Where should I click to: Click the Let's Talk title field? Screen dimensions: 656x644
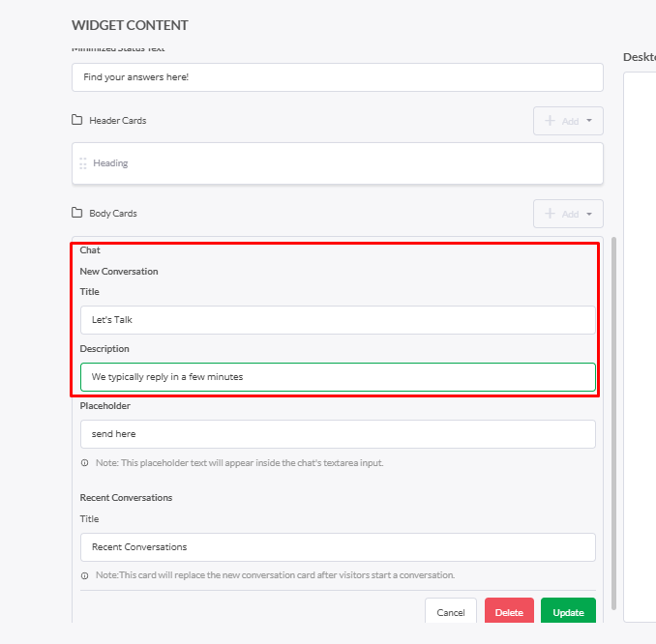pos(338,320)
